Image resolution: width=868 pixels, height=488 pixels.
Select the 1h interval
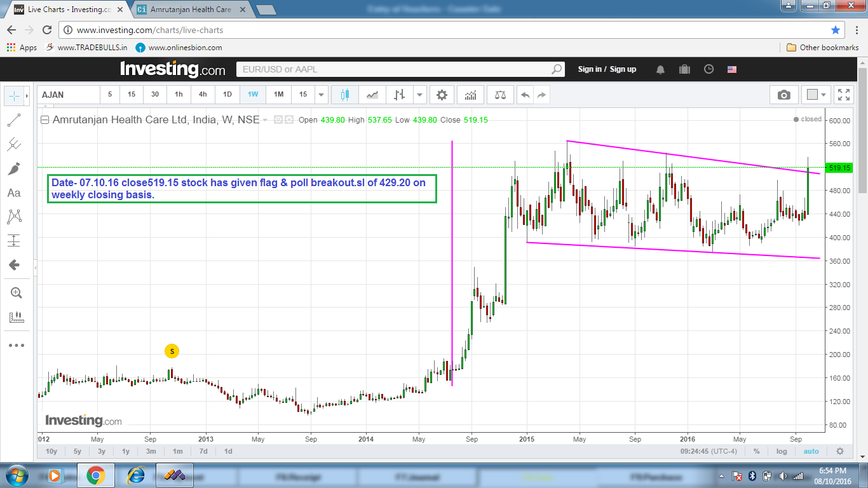[x=179, y=95]
